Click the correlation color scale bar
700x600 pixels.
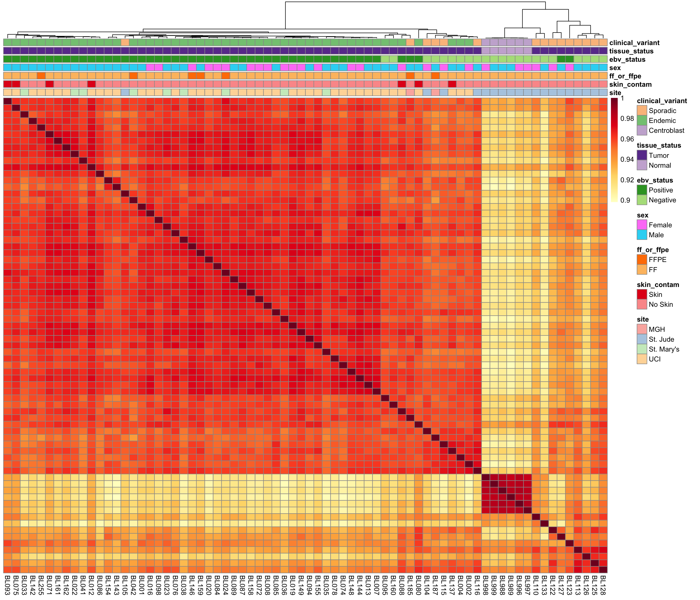[614, 150]
